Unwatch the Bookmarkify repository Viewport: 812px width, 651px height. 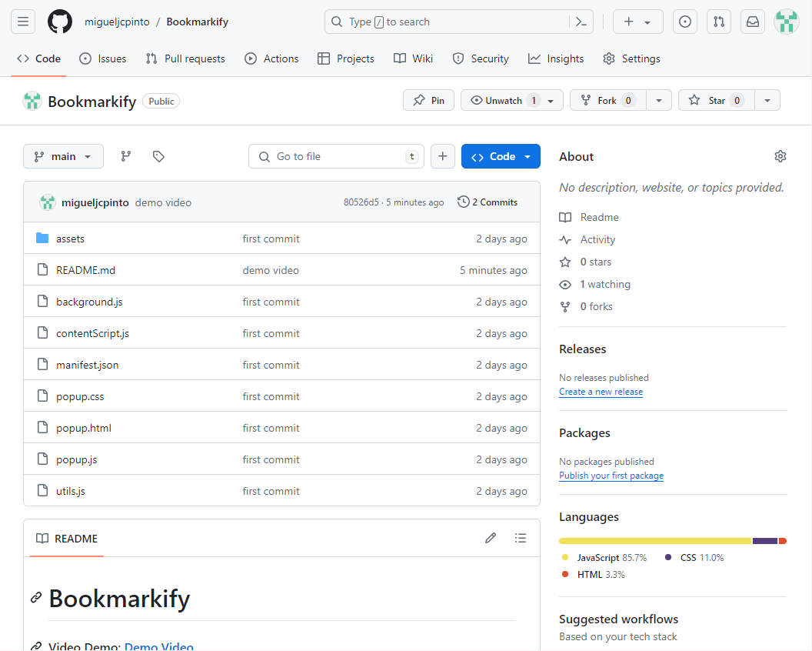(511, 101)
